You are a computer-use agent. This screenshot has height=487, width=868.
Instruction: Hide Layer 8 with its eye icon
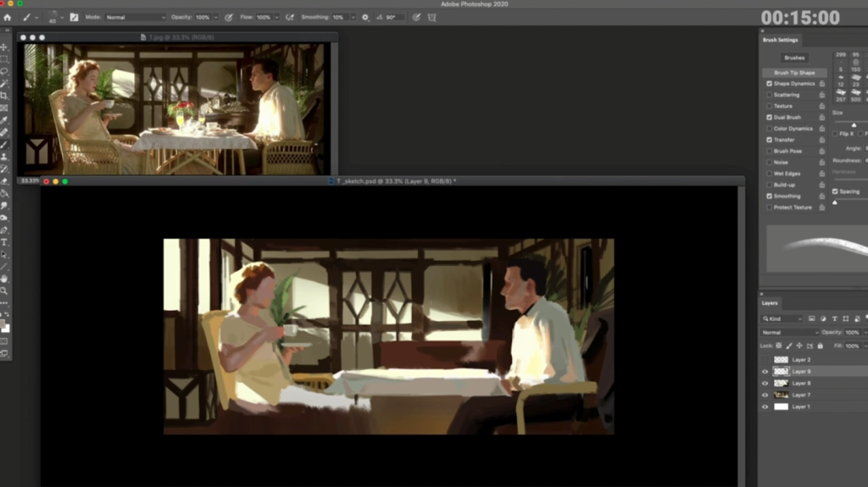point(765,383)
